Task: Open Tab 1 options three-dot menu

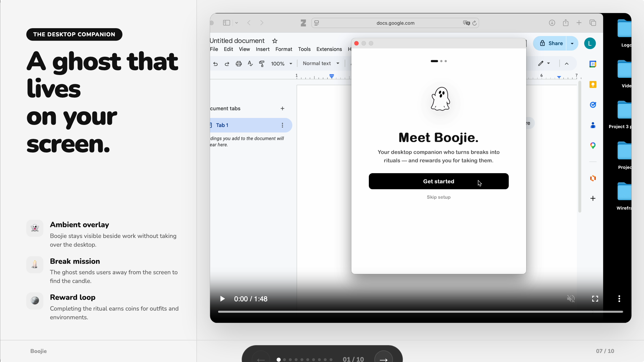Action: point(282,125)
